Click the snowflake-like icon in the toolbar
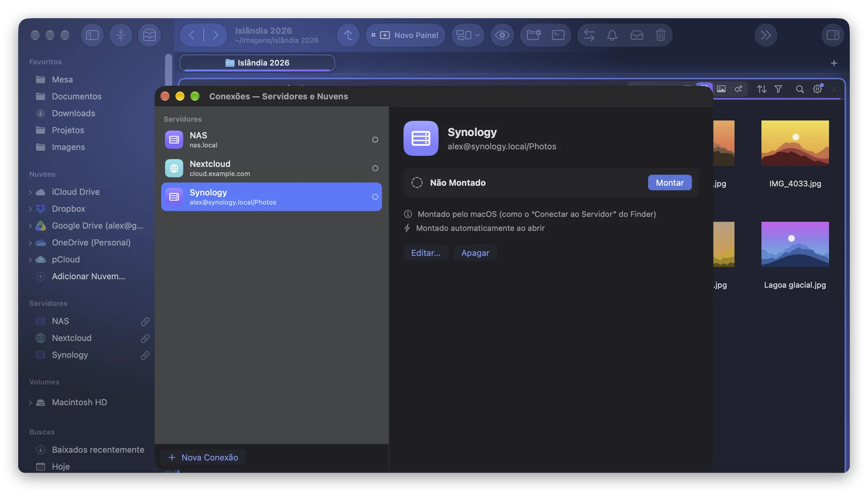This screenshot has height=491, width=868. [x=121, y=35]
